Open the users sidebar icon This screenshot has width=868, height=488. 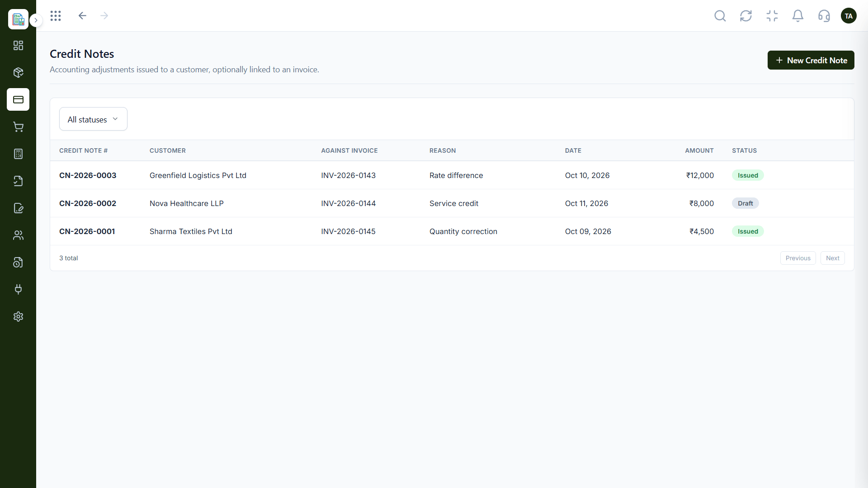click(x=18, y=235)
